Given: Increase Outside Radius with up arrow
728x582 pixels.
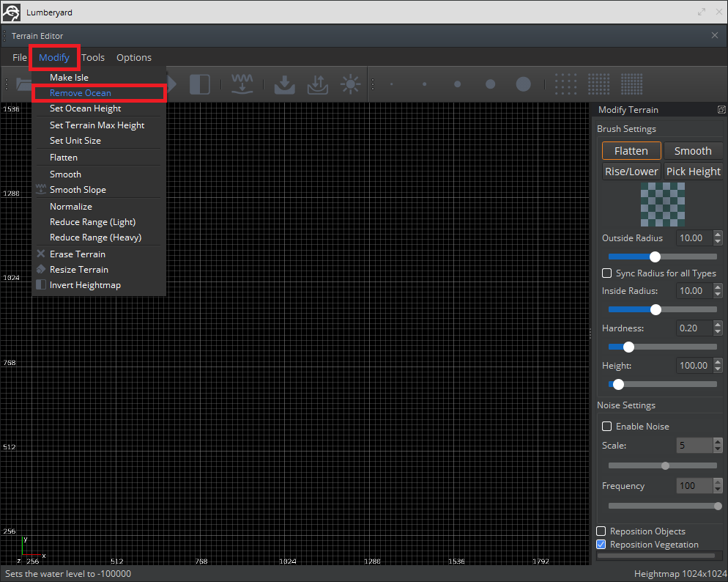Looking at the screenshot, I should 718,234.
